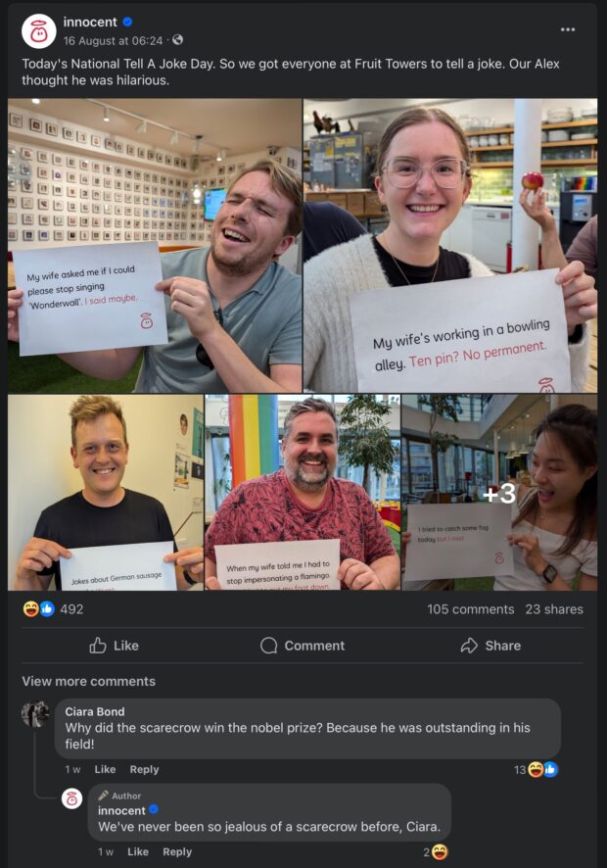Open the bowling alley joke photo
Image resolution: width=607 pixels, height=868 pixels.
click(x=450, y=246)
